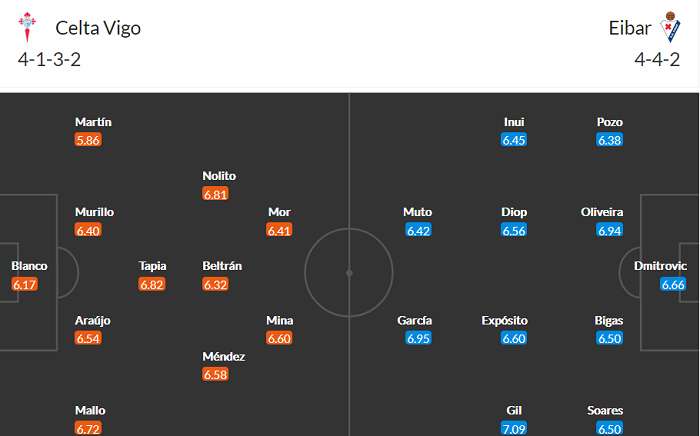Click Inui's 6.45 rating badge
This screenshot has width=700, height=436.
pos(514,141)
